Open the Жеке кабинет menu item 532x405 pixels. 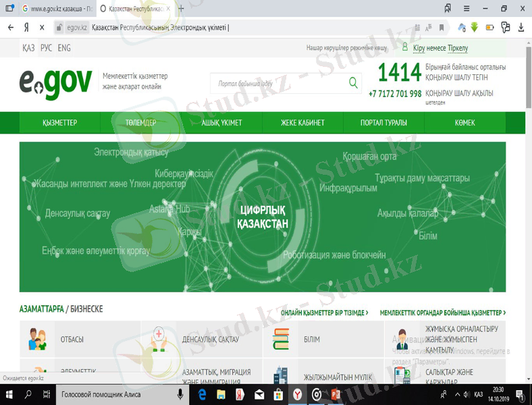pos(302,123)
